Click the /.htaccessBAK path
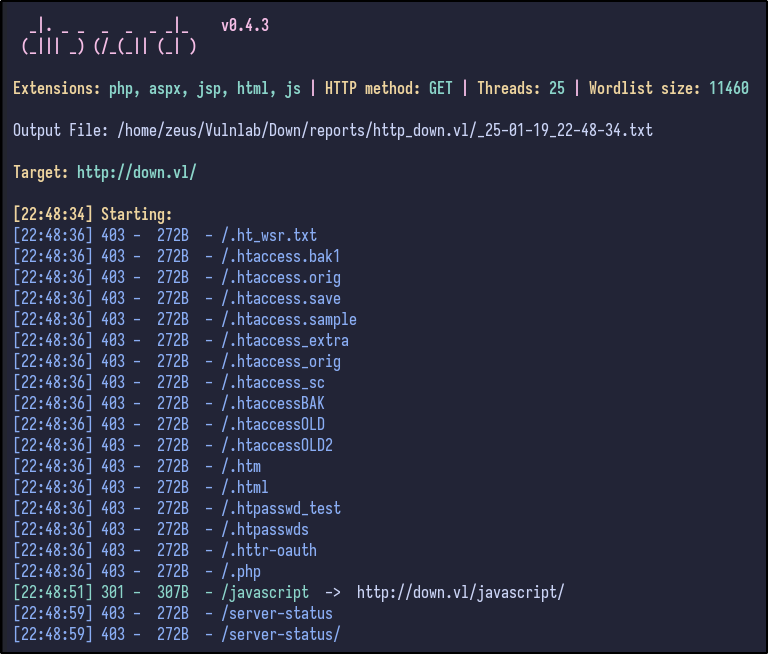This screenshot has width=768, height=654. click(272, 403)
